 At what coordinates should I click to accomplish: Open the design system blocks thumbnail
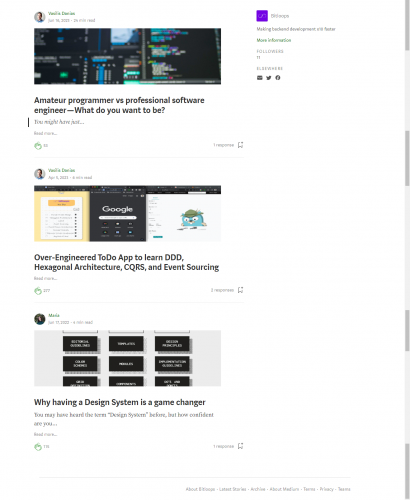click(127, 358)
